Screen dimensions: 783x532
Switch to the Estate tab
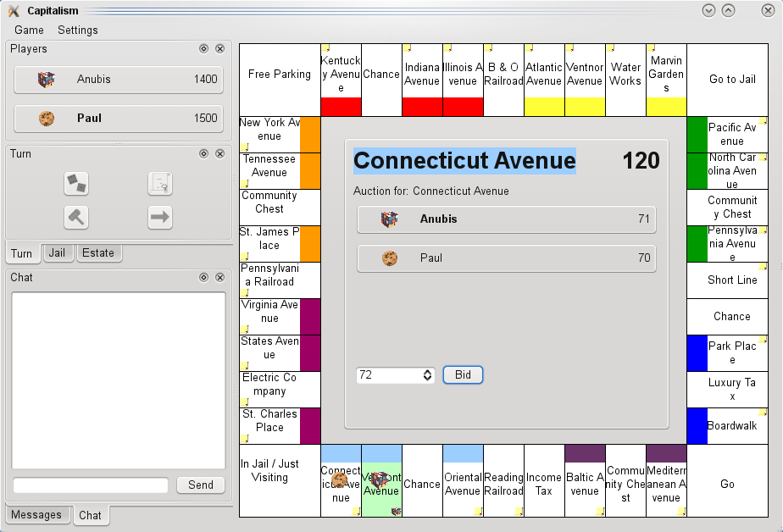pyautogui.click(x=98, y=253)
